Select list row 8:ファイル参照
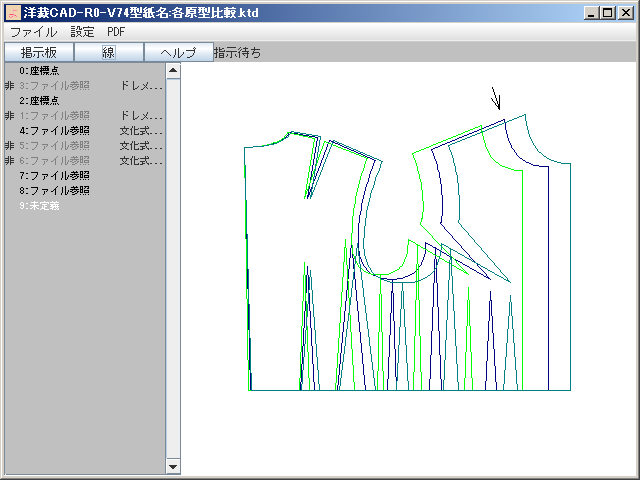Image resolution: width=640 pixels, height=480 pixels. tap(85, 191)
